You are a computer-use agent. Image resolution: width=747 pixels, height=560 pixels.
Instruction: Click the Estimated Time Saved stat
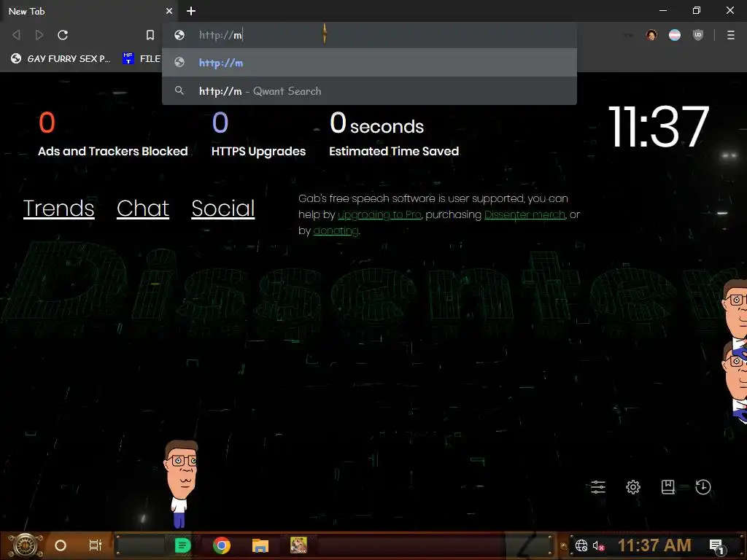[x=394, y=134]
